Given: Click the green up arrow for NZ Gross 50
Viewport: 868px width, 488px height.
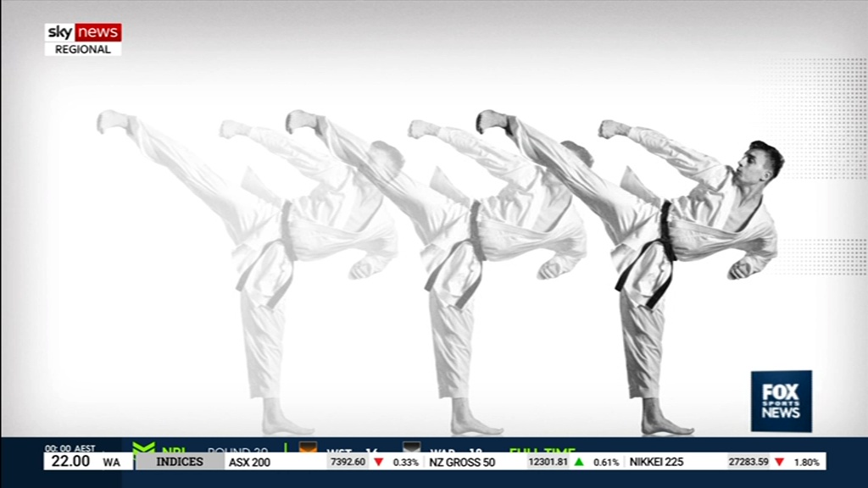Looking at the screenshot, I should pos(579,462).
